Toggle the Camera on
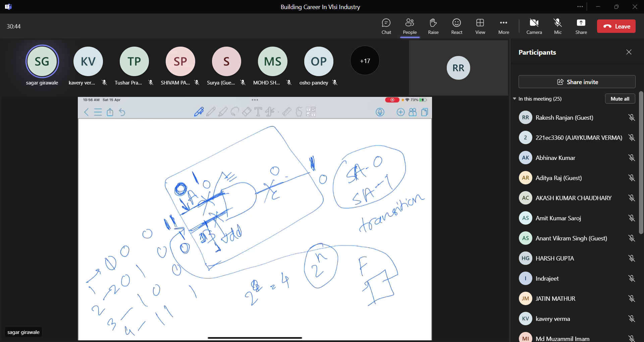This screenshot has height=342, width=644. click(534, 26)
